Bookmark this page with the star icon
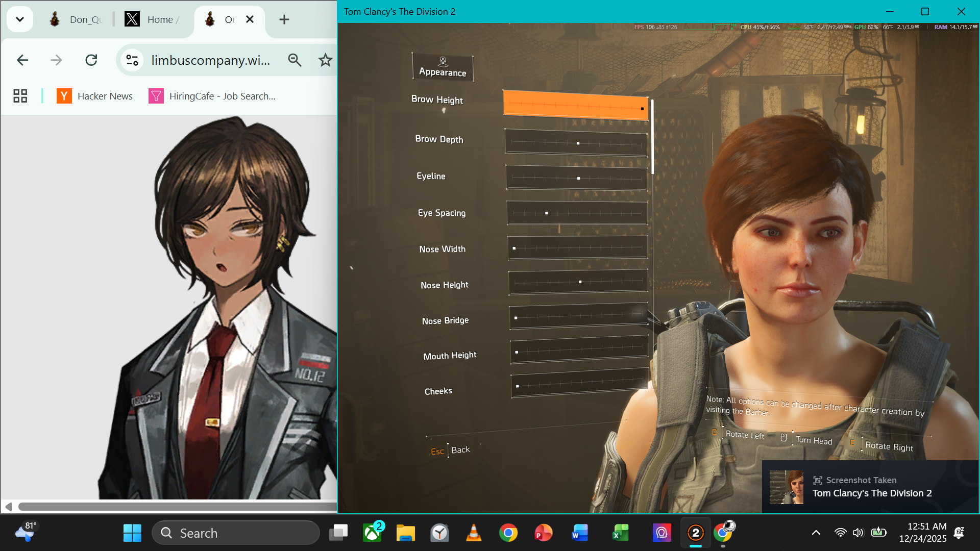Image resolution: width=980 pixels, height=551 pixels. click(325, 60)
